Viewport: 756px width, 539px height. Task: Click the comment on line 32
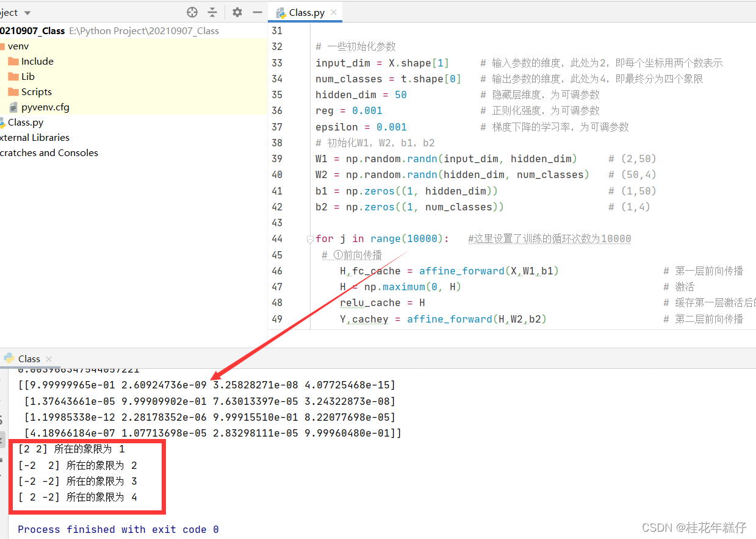click(x=356, y=46)
